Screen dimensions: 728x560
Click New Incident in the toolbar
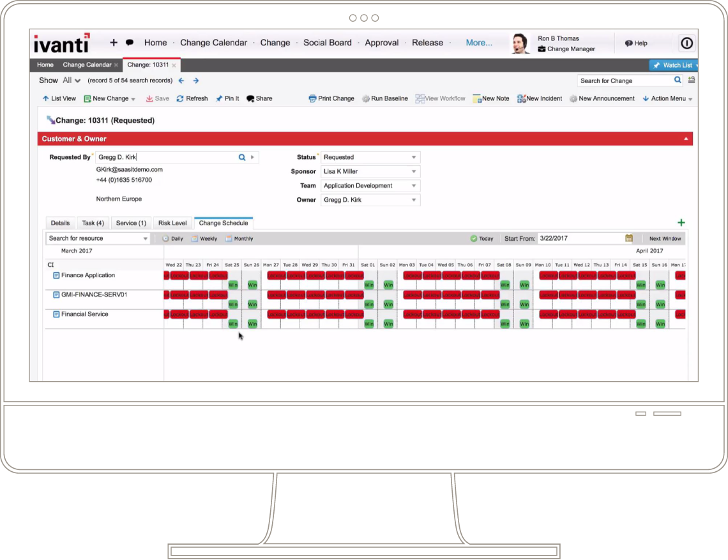point(540,98)
